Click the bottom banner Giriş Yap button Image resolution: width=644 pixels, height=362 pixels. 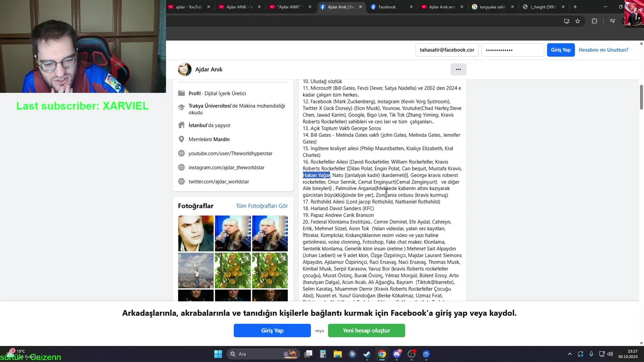click(x=272, y=330)
